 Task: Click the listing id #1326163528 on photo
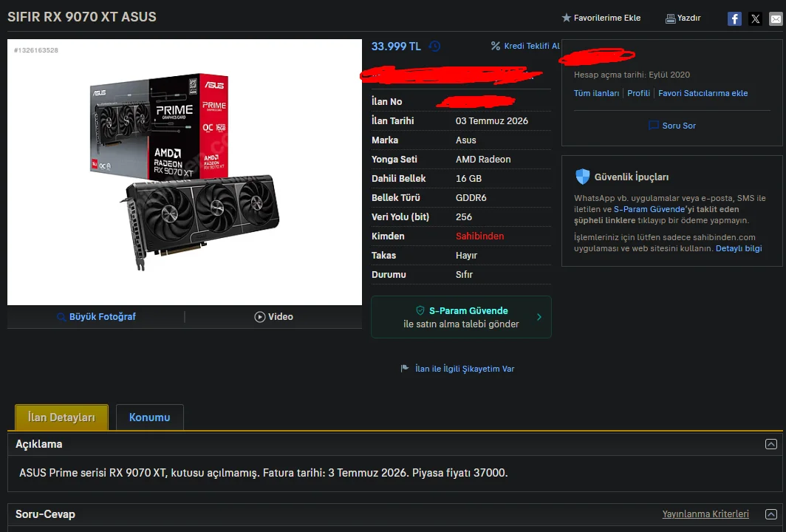pyautogui.click(x=36, y=50)
